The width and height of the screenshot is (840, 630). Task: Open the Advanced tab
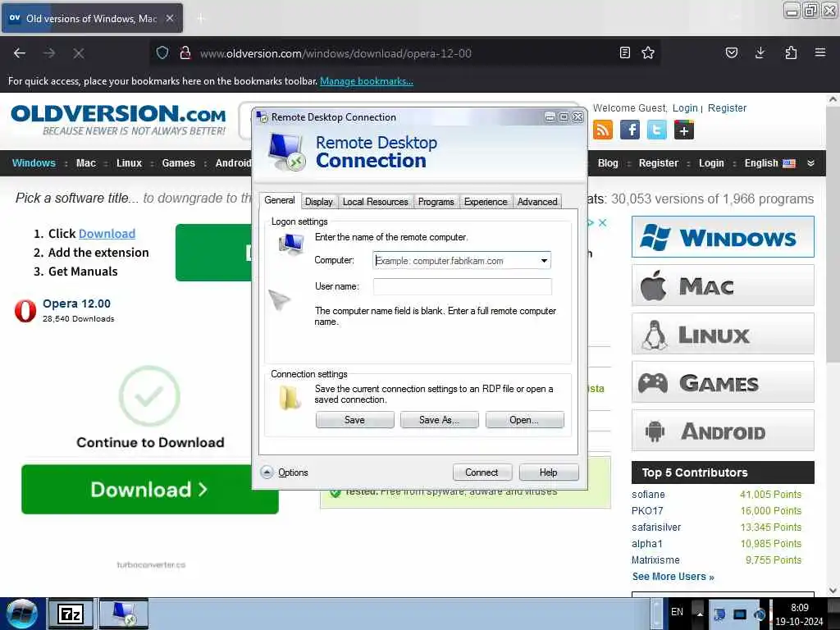(537, 202)
